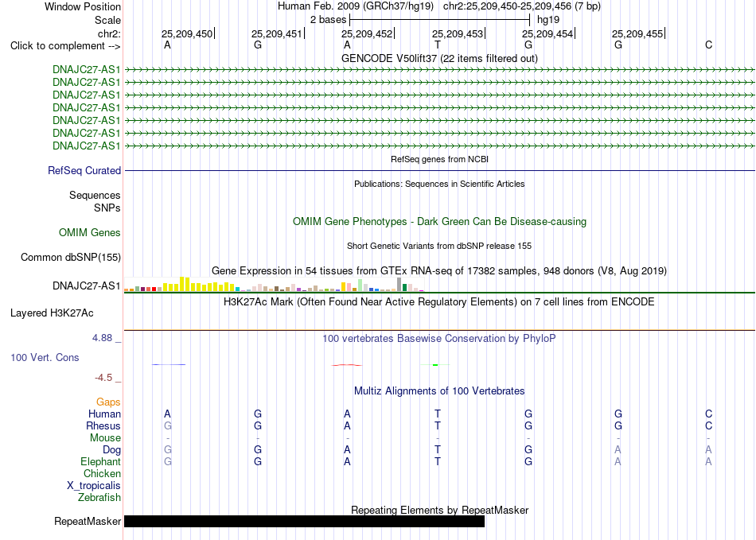Click the X_tropicalis alignment row label
Viewport: 756px width, 540px height.
(x=94, y=486)
